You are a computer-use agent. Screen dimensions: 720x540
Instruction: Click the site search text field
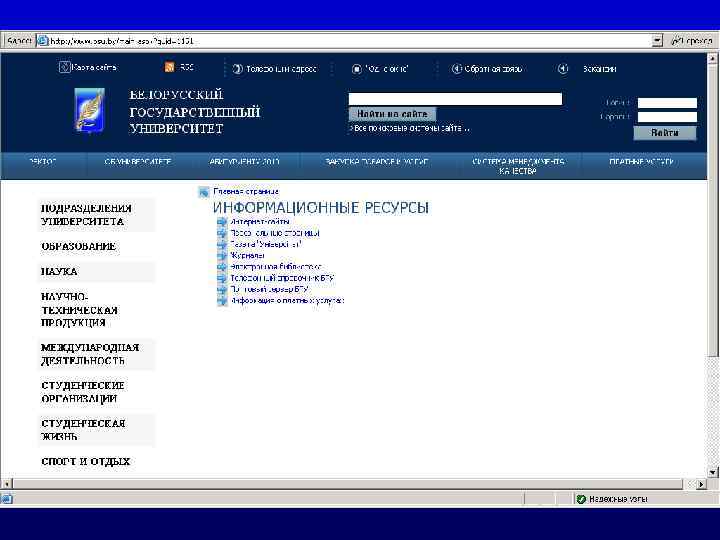(x=456, y=99)
